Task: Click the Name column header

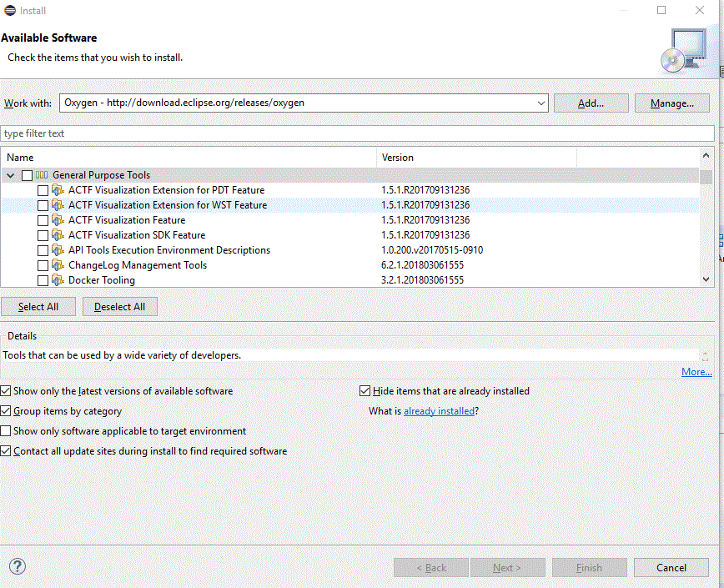Action: click(189, 158)
